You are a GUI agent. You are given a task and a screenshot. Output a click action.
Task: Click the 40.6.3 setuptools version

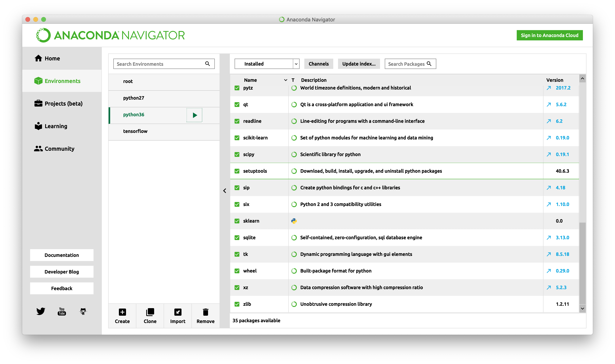[562, 171]
